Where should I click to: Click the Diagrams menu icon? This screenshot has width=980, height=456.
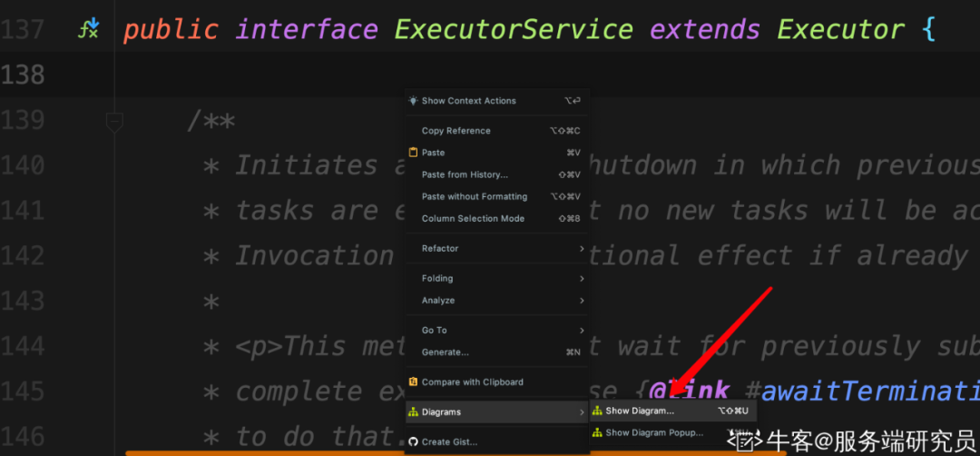(x=413, y=412)
